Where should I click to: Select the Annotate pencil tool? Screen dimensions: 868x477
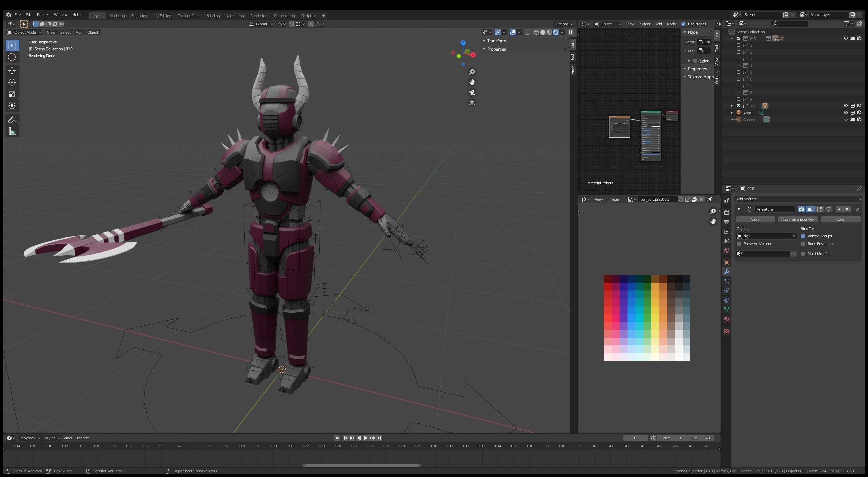12,120
